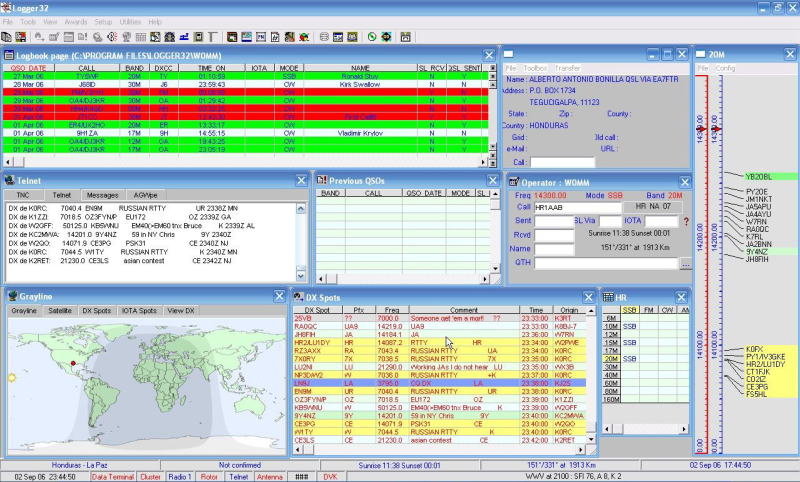Click the DX Spots window title icon
The height and width of the screenshot is (482, 800).
click(x=299, y=297)
